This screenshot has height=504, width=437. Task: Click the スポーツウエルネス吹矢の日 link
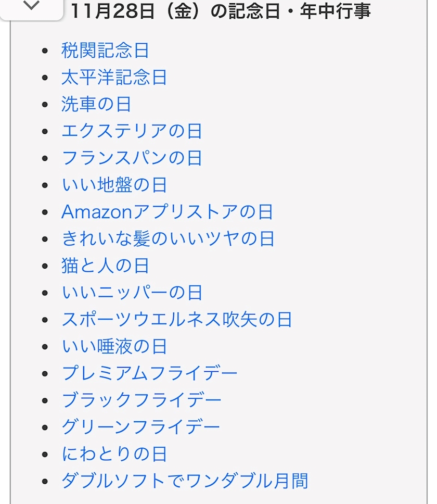[x=176, y=319]
